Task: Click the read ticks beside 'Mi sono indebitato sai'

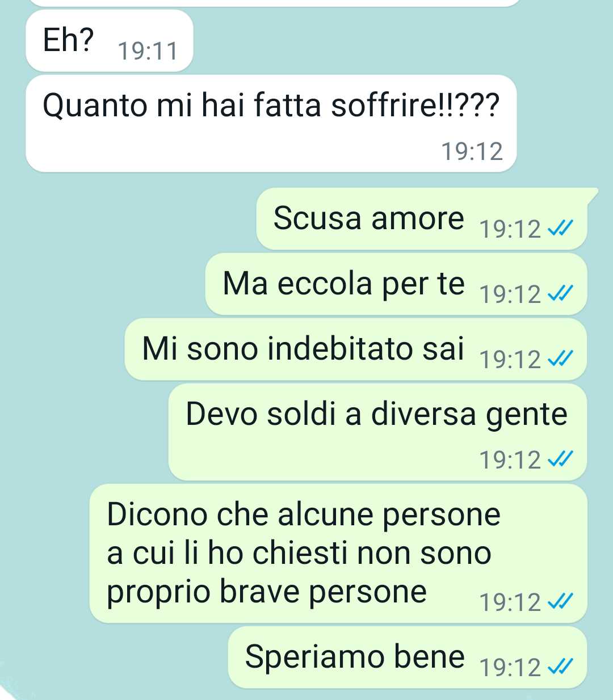Action: click(x=560, y=360)
